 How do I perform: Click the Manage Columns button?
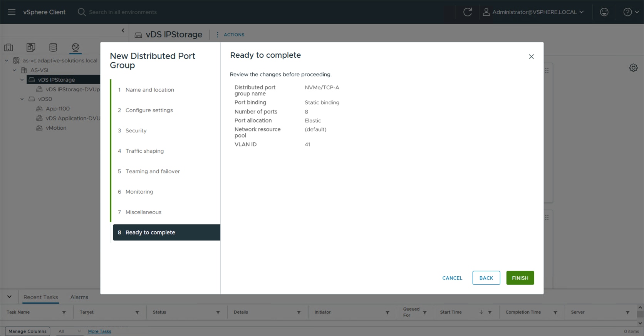click(27, 331)
